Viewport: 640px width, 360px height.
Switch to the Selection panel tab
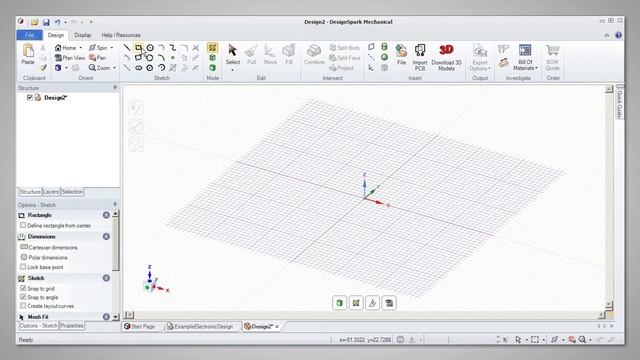pyautogui.click(x=72, y=192)
